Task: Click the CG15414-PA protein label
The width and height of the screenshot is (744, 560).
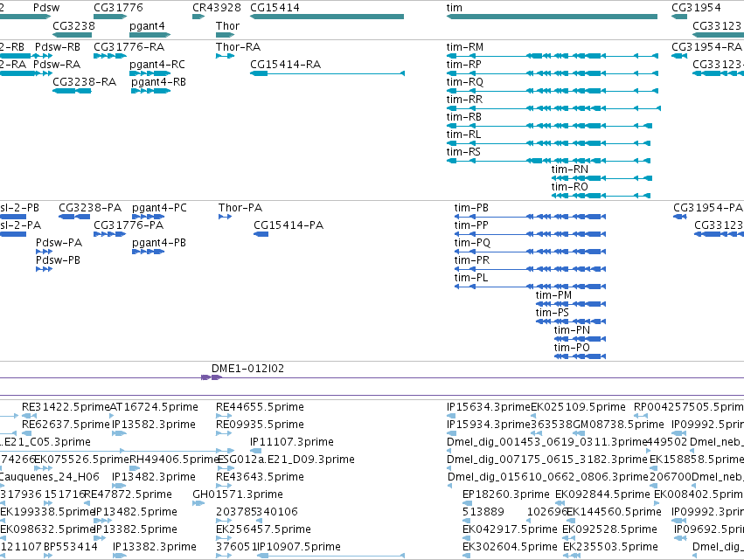Action: click(289, 225)
